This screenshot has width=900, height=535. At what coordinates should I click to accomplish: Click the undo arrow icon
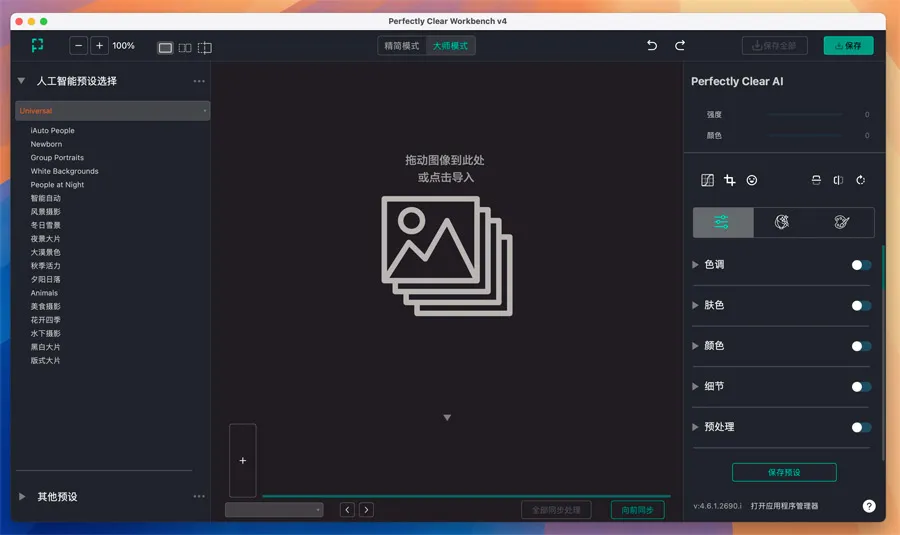tap(652, 46)
